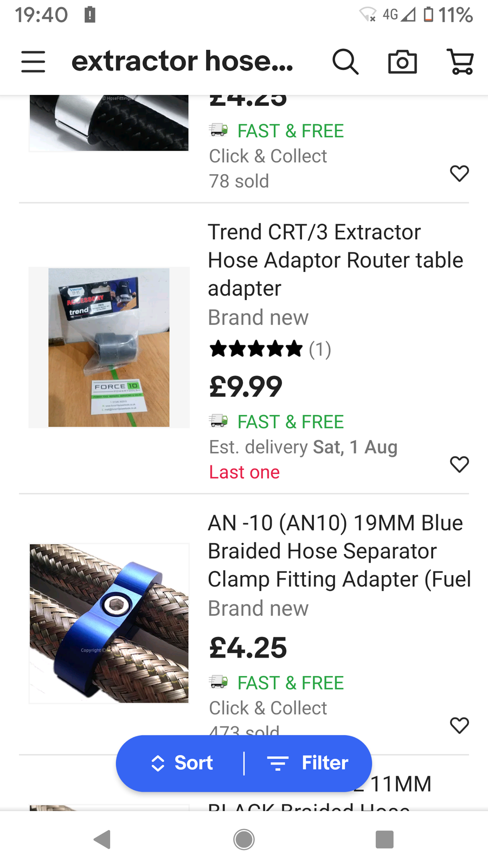This screenshot has height=868, width=488.
Task: Toggle watchlist heart on 78 sold item
Action: pyautogui.click(x=459, y=174)
